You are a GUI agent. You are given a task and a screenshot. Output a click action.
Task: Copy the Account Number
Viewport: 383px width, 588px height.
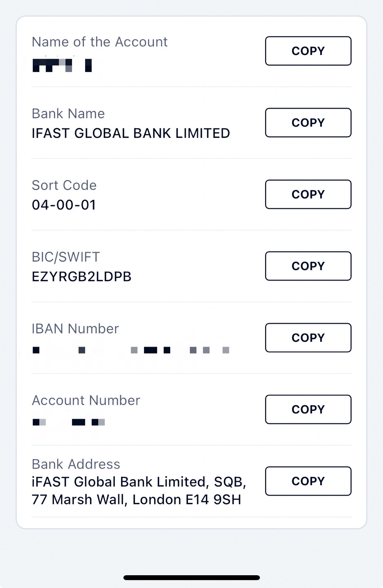point(308,409)
